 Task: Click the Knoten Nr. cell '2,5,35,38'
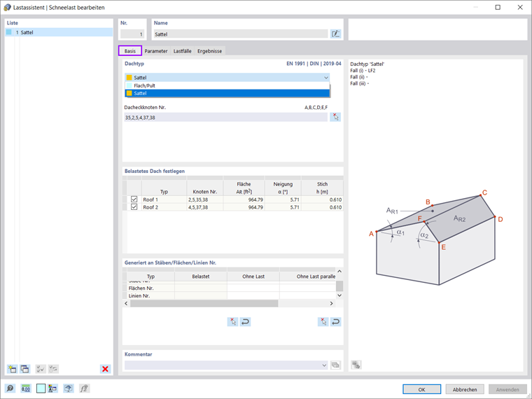pos(205,199)
